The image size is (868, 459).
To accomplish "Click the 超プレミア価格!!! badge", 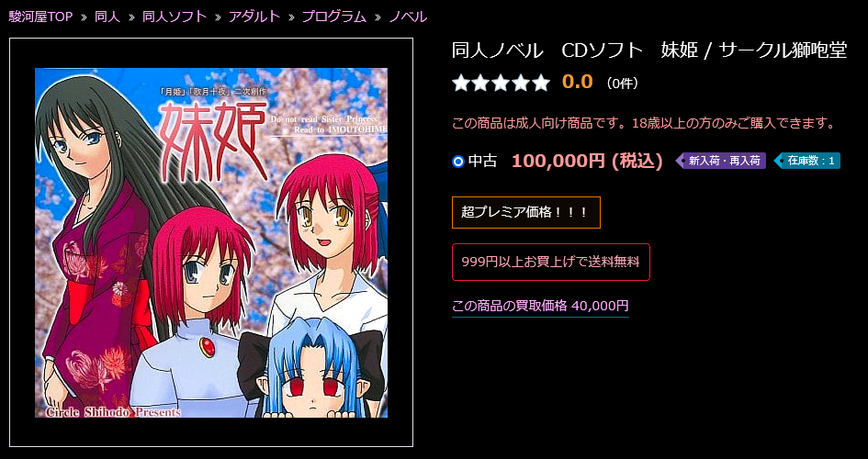I will 526,212.
